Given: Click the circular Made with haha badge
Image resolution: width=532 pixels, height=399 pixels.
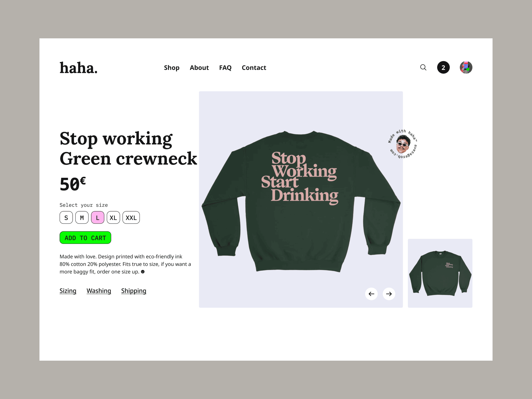Looking at the screenshot, I should [403, 144].
